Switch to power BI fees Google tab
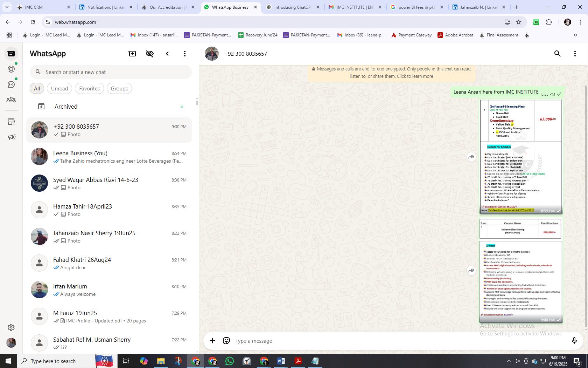This screenshot has height=368, width=588. 416,7
